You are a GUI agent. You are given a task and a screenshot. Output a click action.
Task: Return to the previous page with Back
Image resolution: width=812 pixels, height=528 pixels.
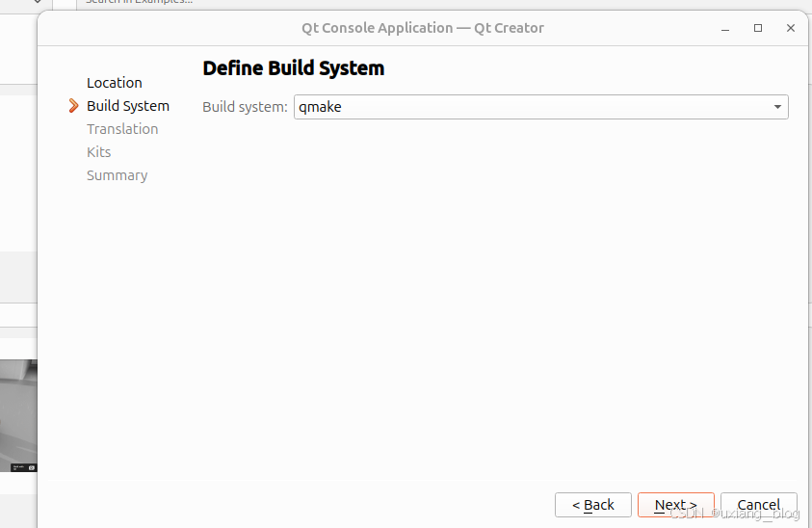pos(593,505)
